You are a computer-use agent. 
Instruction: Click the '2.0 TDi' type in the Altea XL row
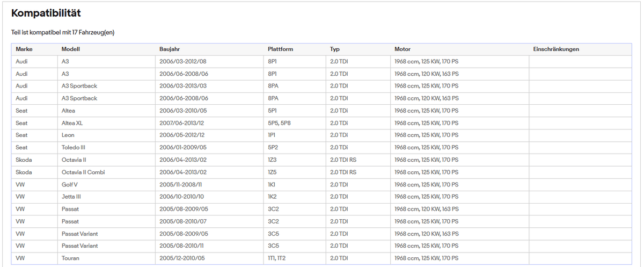click(x=339, y=123)
